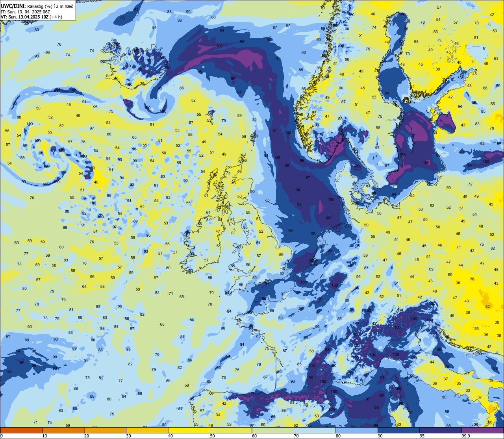The width and height of the screenshot is (504, 439).
Task: Select the orange 10–20 legend swatch
Action: [x=63, y=430]
